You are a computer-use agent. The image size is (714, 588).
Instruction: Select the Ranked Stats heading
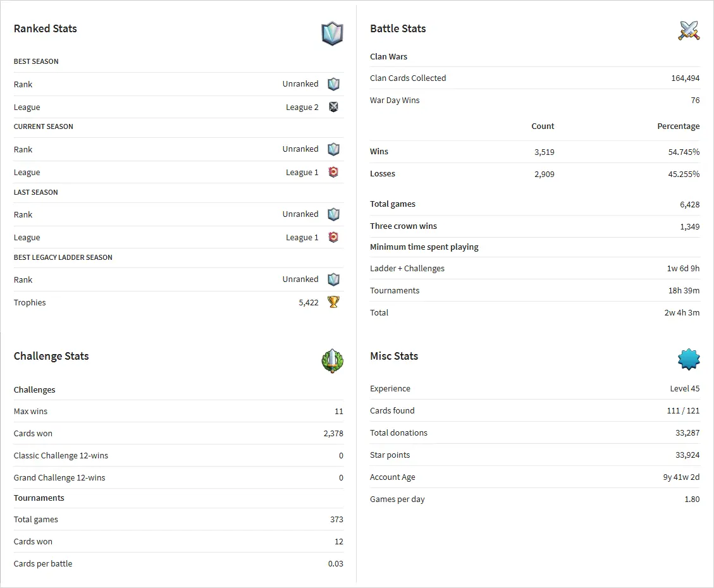tap(46, 28)
